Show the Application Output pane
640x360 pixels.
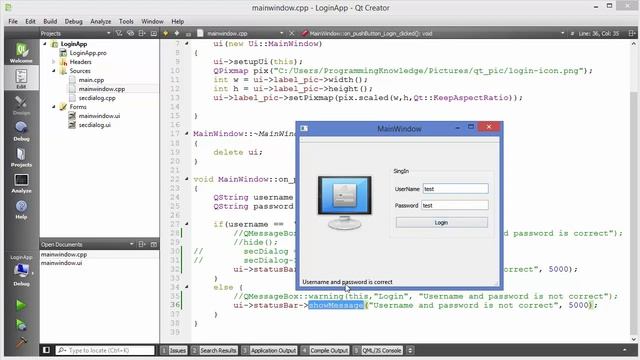269,350
